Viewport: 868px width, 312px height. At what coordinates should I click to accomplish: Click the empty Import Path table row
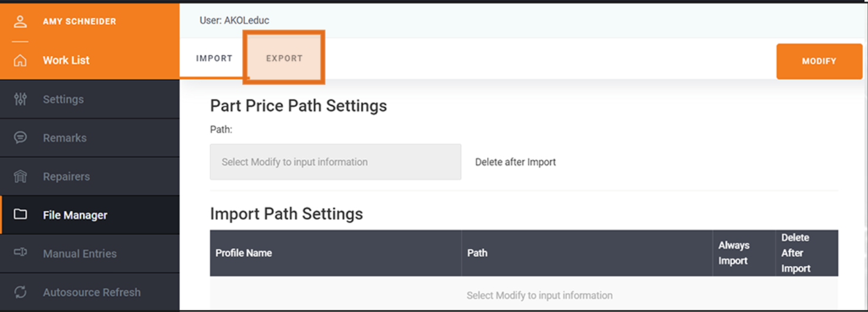click(539, 296)
